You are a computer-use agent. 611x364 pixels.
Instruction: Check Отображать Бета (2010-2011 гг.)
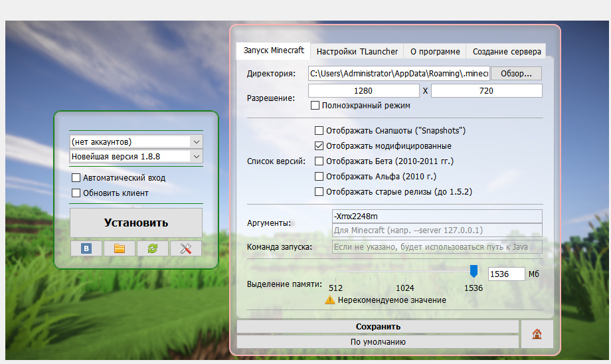point(319,161)
